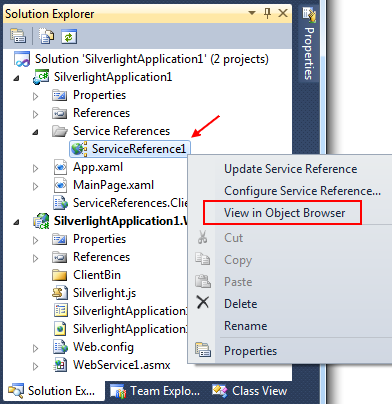Toggle the auto-hide pin on Solution Explorer
The width and height of the screenshot is (392, 404).
(267, 13)
